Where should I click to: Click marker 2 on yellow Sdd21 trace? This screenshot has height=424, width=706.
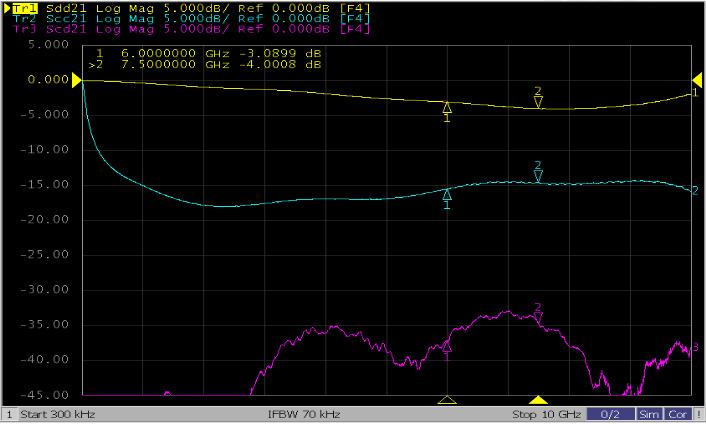click(538, 100)
